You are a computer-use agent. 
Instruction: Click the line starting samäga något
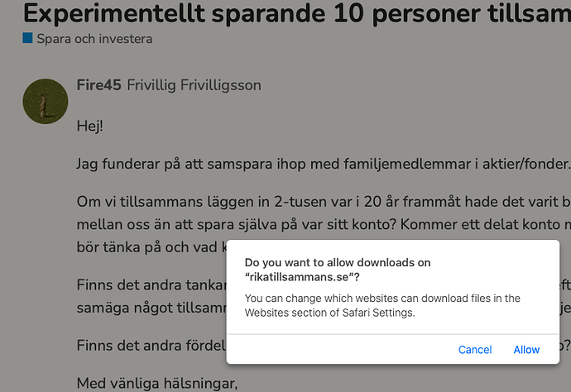click(149, 306)
